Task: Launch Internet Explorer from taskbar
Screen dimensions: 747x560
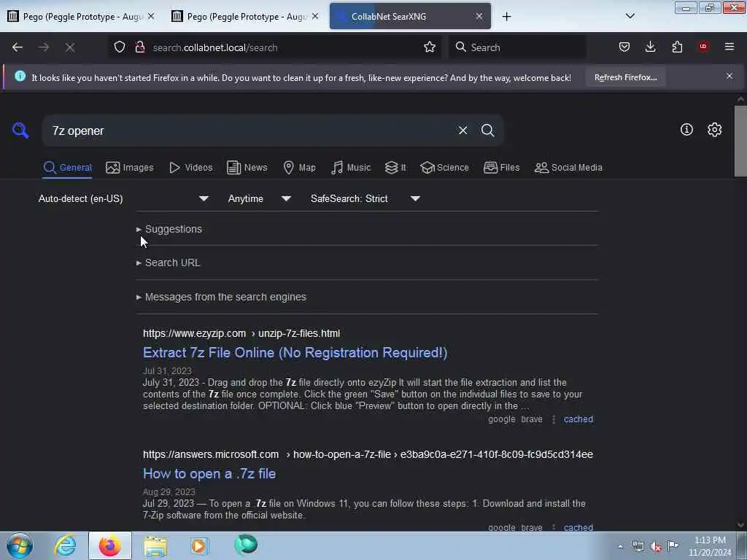Action: (65, 545)
